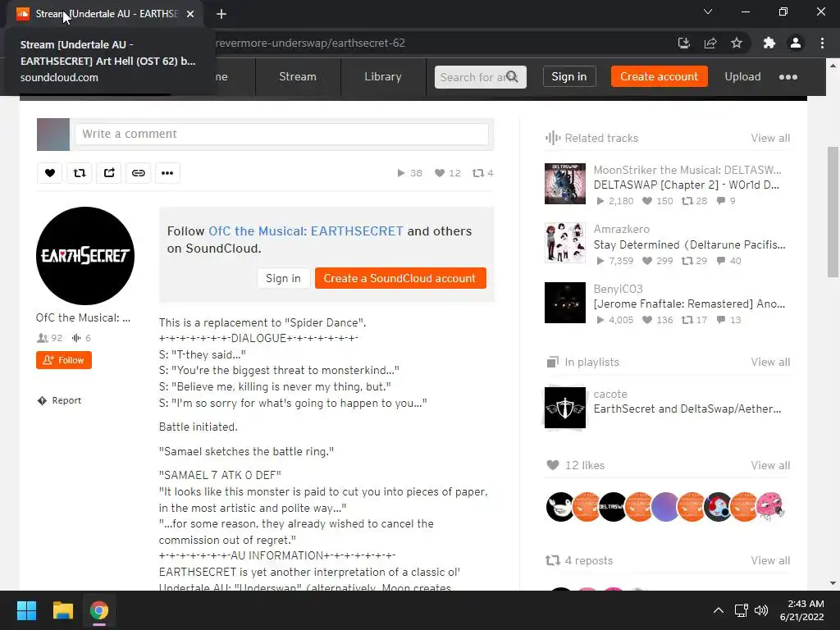This screenshot has height=630, width=840.
Task: Open Jerome Fnaftale Remastered track title
Action: click(689, 304)
